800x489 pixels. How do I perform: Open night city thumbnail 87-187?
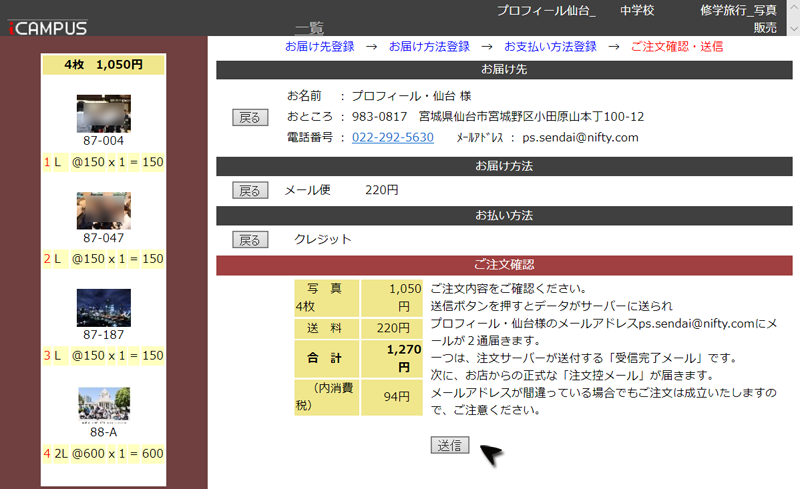click(103, 308)
